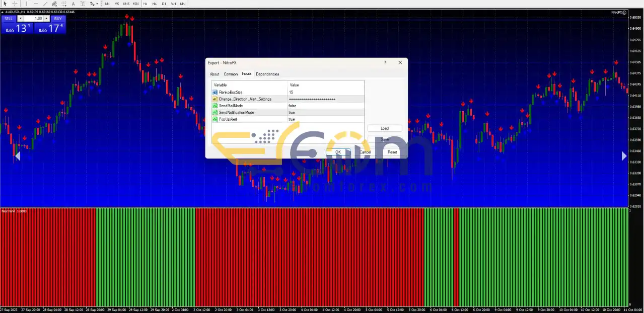Activate the crosshair tool
644x313 pixels.
(x=15, y=4)
